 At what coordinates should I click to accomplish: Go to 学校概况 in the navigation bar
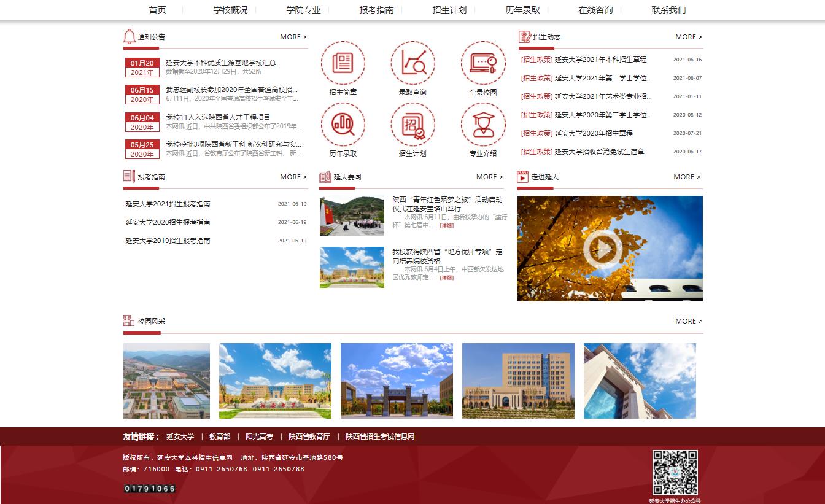pos(231,10)
